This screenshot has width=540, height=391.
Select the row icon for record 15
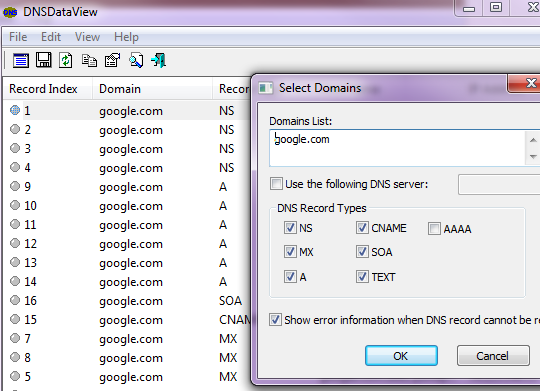tap(15, 319)
